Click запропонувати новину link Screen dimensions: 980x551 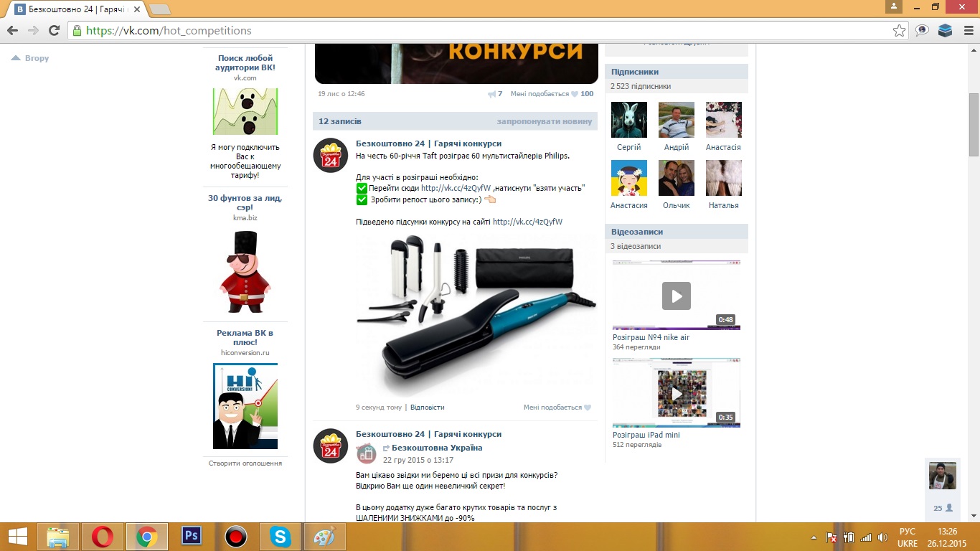click(545, 121)
